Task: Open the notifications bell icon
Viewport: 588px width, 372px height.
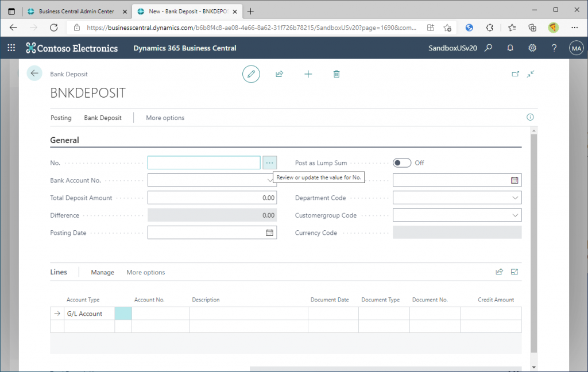Action: pos(510,48)
